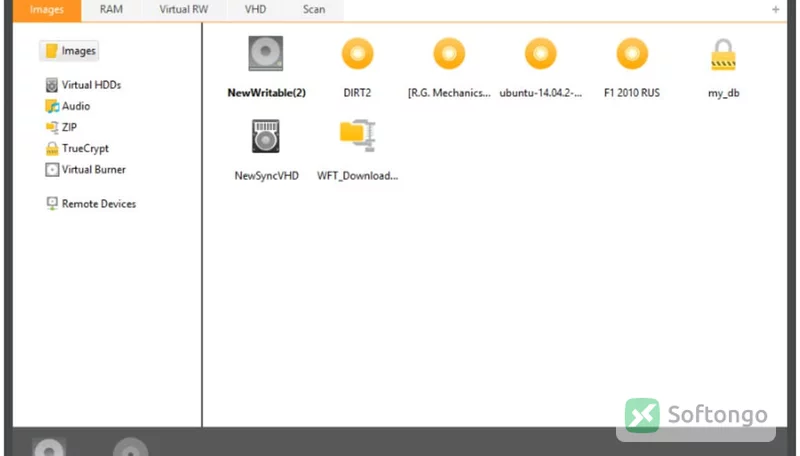Click the ubuntu-14.04.2-... file name
The width and height of the screenshot is (800, 456).
(x=540, y=93)
